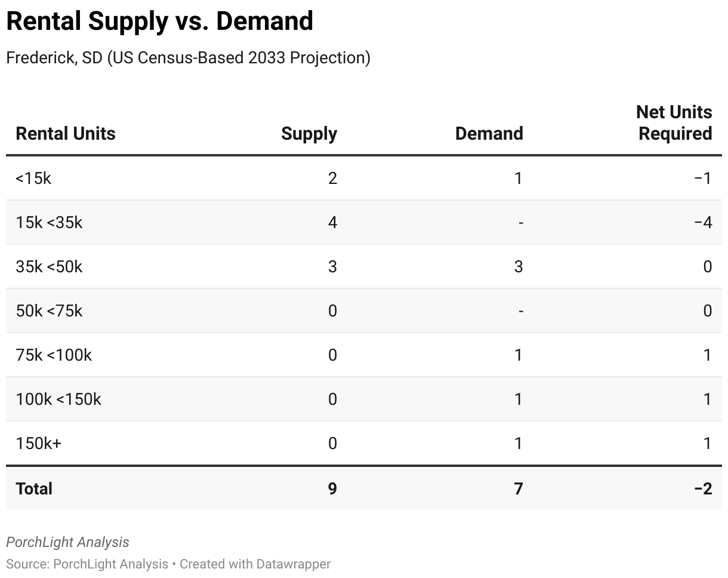Select the Total net units value −2
The image size is (728, 578).
point(703,488)
